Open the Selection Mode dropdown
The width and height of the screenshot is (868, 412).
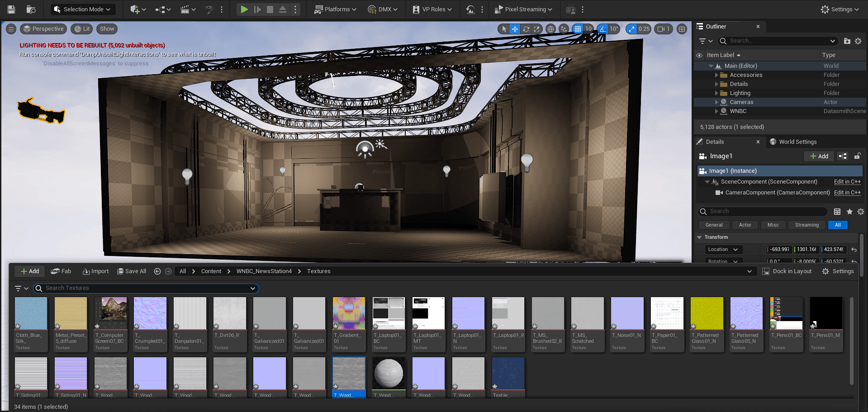tap(83, 9)
